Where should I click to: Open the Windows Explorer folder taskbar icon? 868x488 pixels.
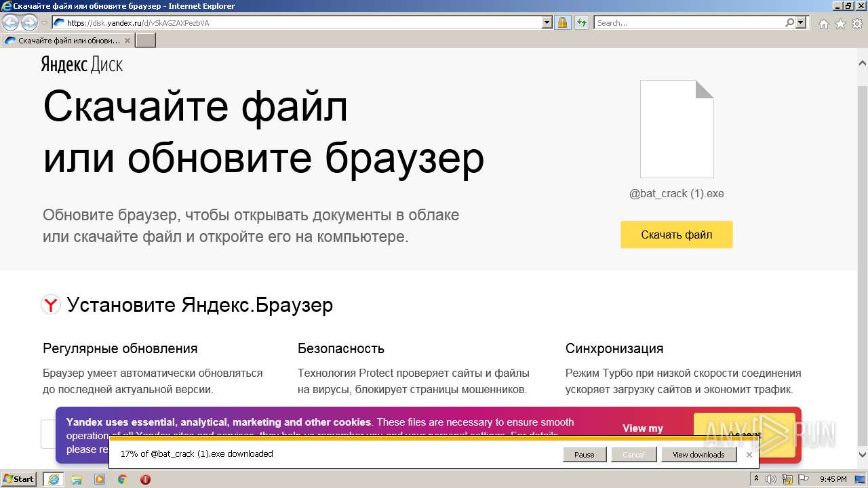pyautogui.click(x=77, y=479)
